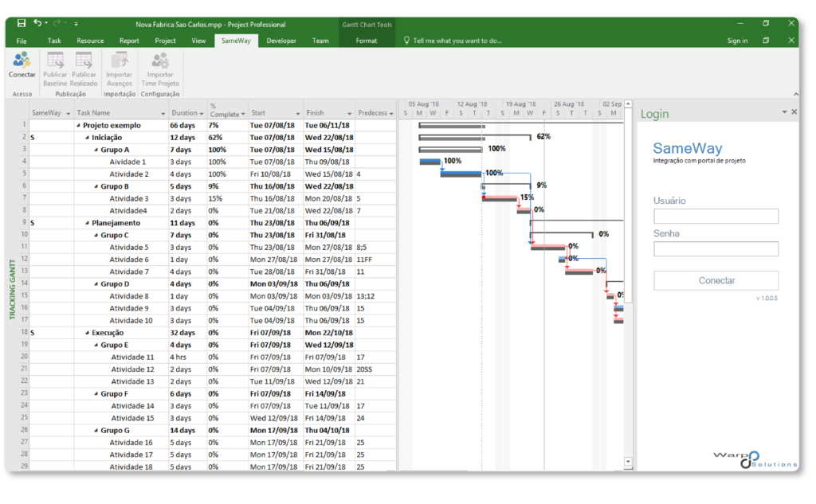816x504 pixels.
Task: Click the Importar Avanços ribbon icon
Action: [120, 61]
